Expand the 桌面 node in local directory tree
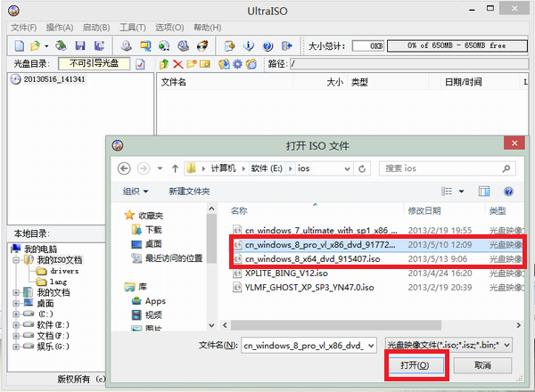535x392 pixels. [x=16, y=304]
